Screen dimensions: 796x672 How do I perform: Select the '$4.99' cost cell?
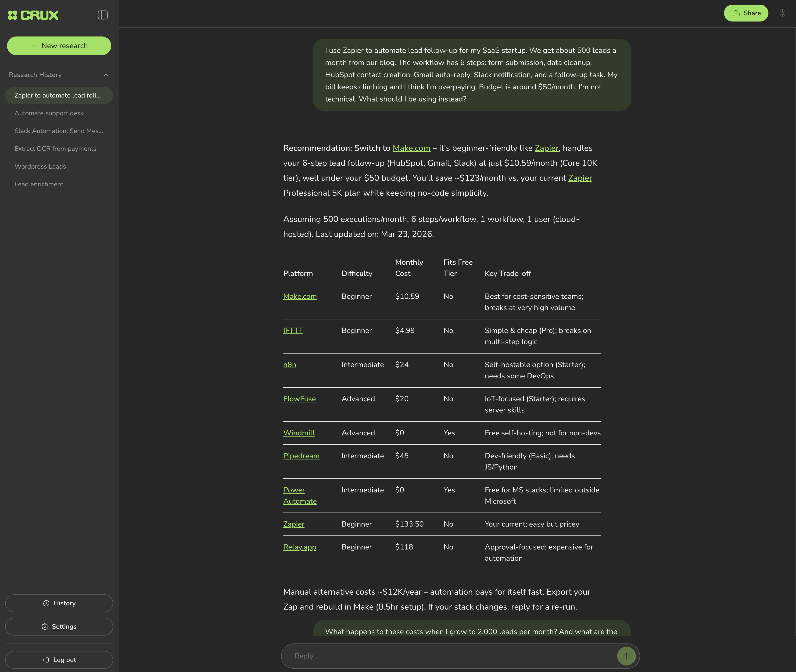point(405,331)
